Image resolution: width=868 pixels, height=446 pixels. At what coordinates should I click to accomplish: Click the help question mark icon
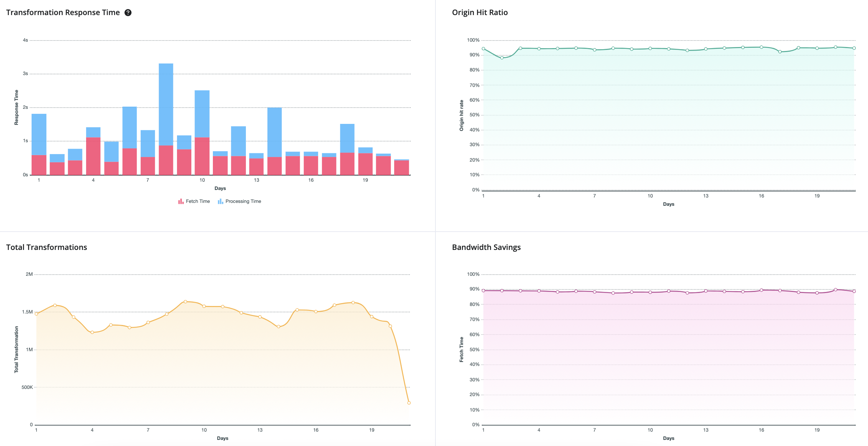(128, 13)
